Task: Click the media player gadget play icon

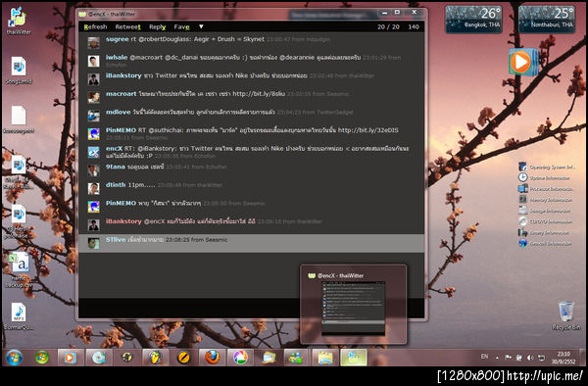Action: click(x=521, y=62)
